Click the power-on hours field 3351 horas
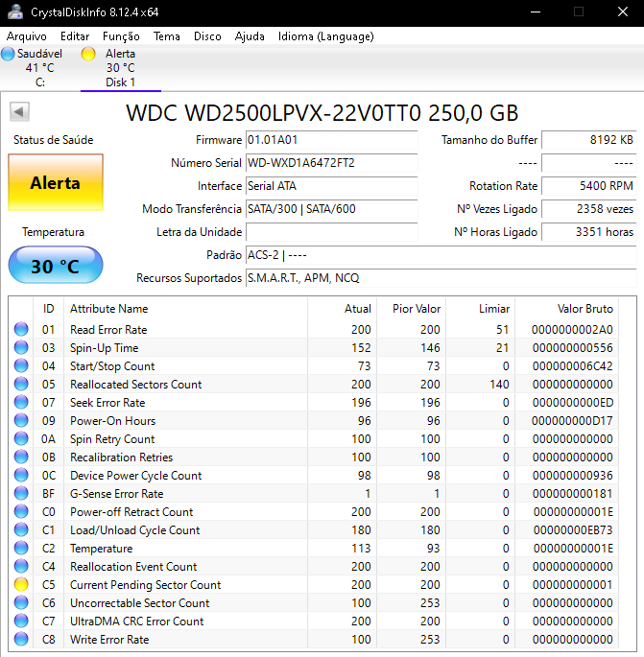Viewport: 644px width, 657px height. [589, 232]
